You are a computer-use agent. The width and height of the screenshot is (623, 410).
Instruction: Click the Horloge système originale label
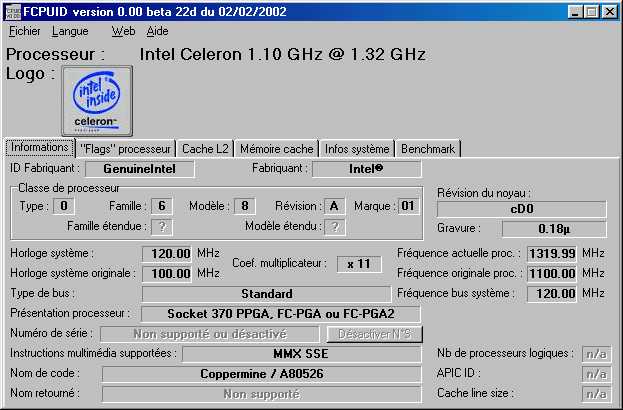(73, 273)
